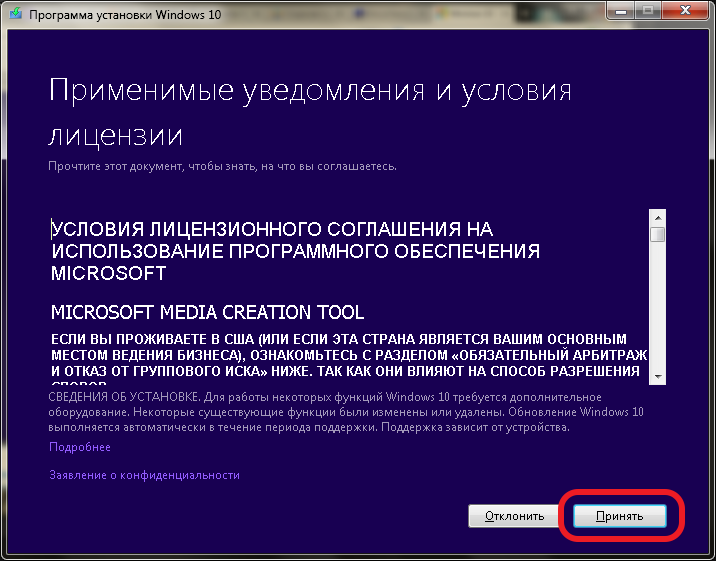
Task: Click the 'ЕСЛИ ВЫ ПРОЖИВАЕТЕ В США' paragraph
Action: (x=348, y=355)
